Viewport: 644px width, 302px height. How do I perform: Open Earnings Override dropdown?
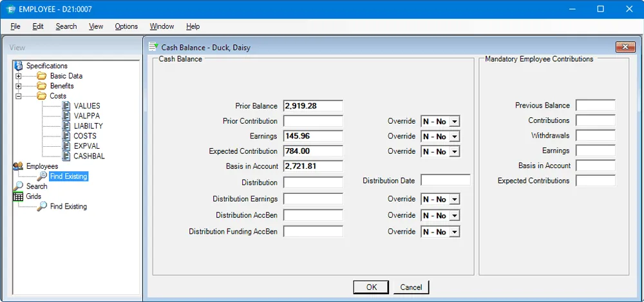(x=454, y=137)
